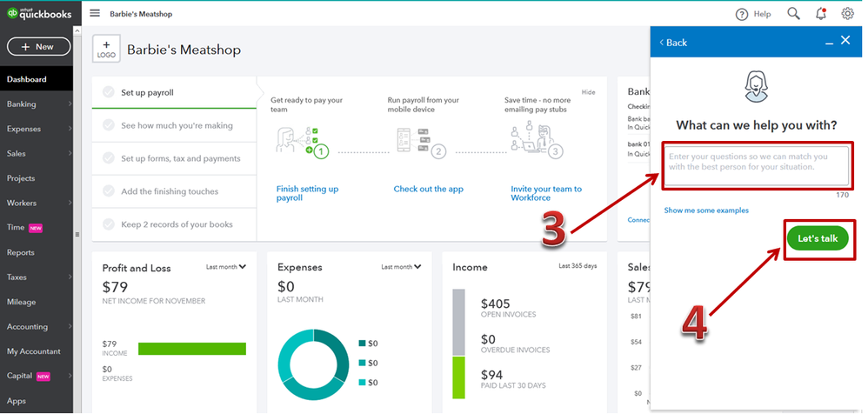Screen dimensions: 868x414
Task: Click the + New button
Action: [x=39, y=47]
